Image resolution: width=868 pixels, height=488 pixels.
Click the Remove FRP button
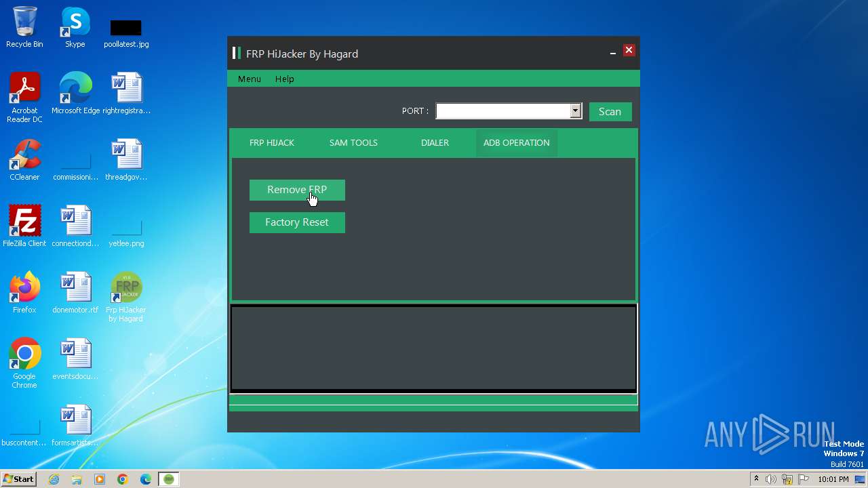297,190
